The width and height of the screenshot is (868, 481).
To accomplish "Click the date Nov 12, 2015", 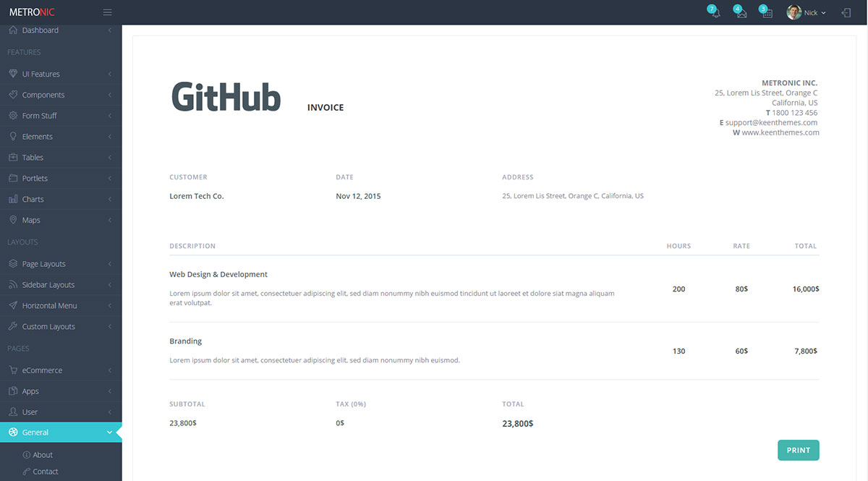I will (358, 196).
